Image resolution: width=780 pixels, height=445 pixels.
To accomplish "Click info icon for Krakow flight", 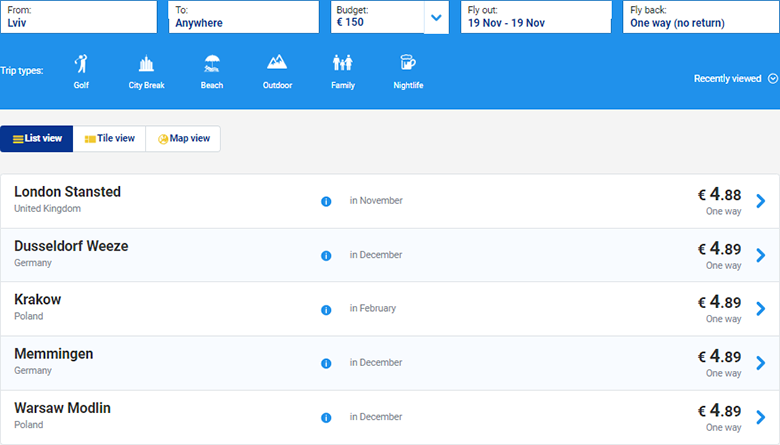I will point(326,309).
